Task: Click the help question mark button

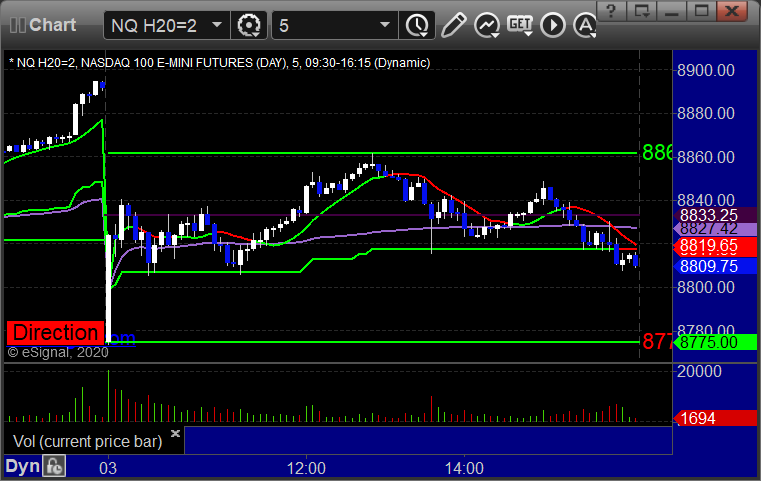Action: pyautogui.click(x=611, y=10)
